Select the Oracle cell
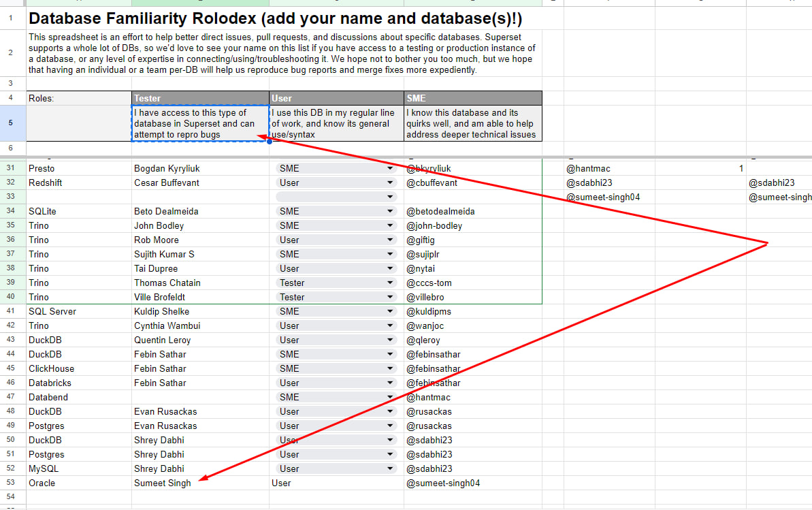 [x=79, y=483]
